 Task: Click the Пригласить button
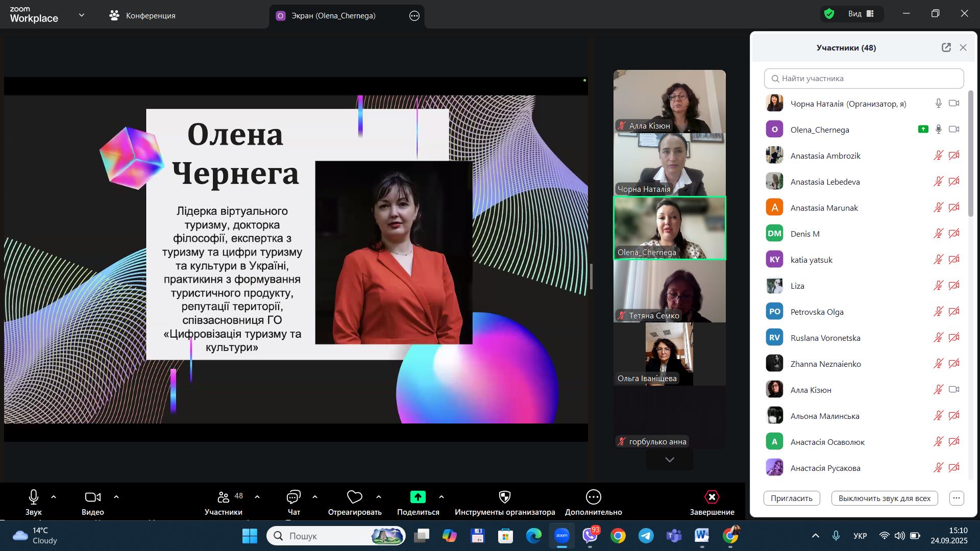[791, 498]
